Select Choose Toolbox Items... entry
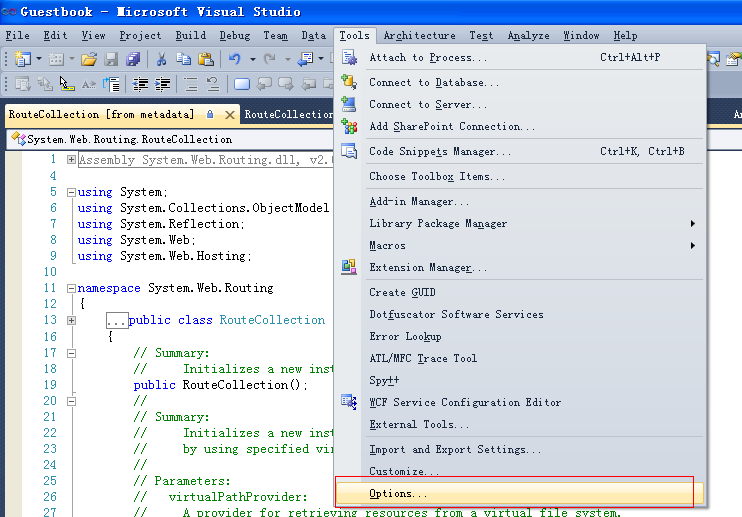Screen dimensions: 742x517 tap(520, 176)
